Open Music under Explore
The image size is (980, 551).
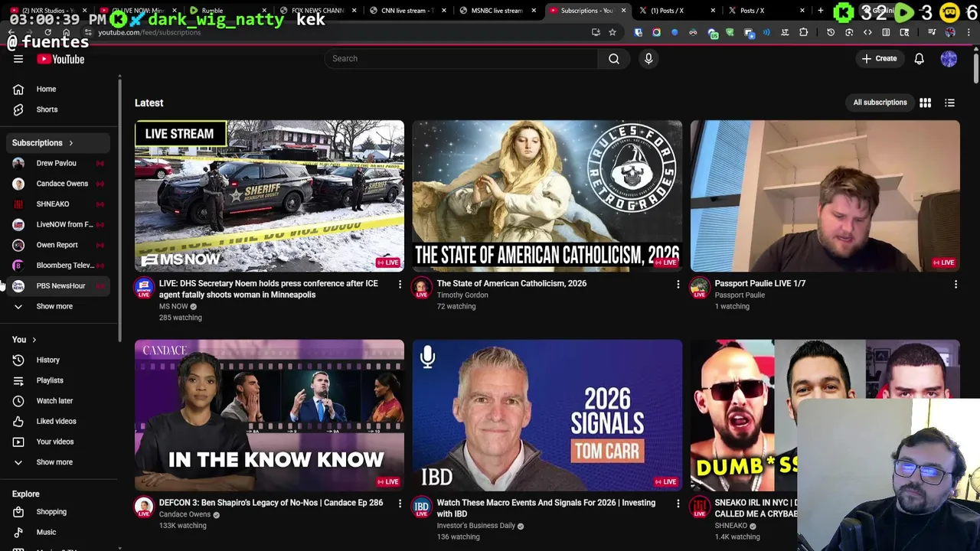point(60,532)
